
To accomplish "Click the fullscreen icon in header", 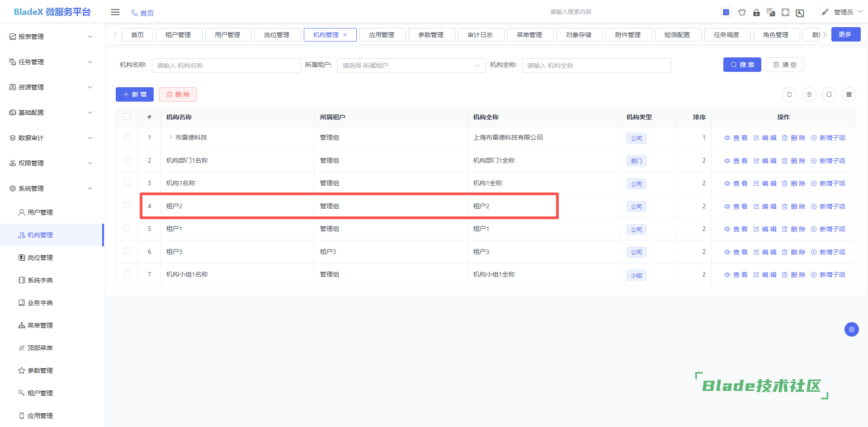I will click(x=785, y=12).
